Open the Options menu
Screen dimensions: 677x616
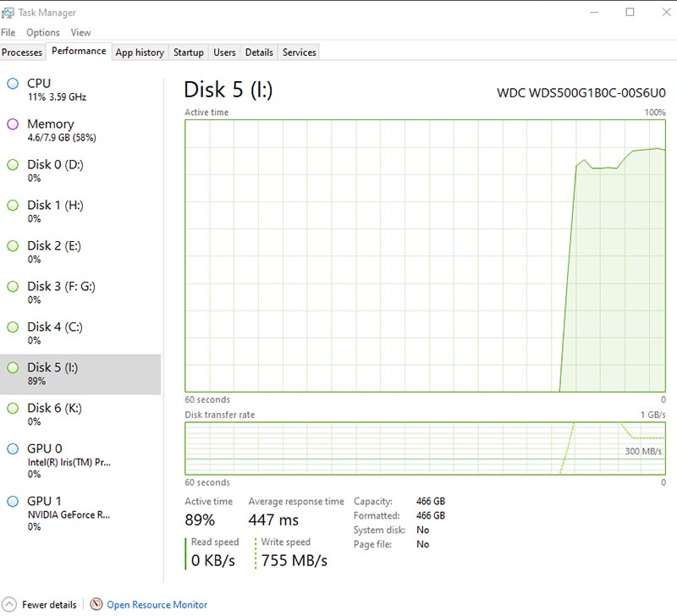(43, 32)
